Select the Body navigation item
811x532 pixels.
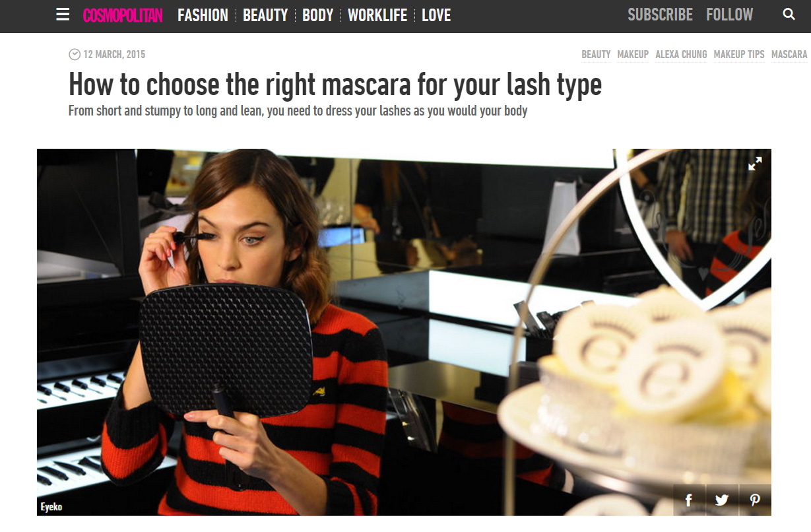pos(318,15)
